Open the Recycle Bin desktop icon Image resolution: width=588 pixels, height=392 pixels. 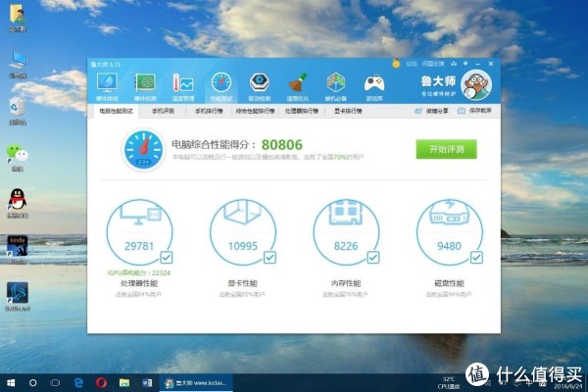point(18,111)
